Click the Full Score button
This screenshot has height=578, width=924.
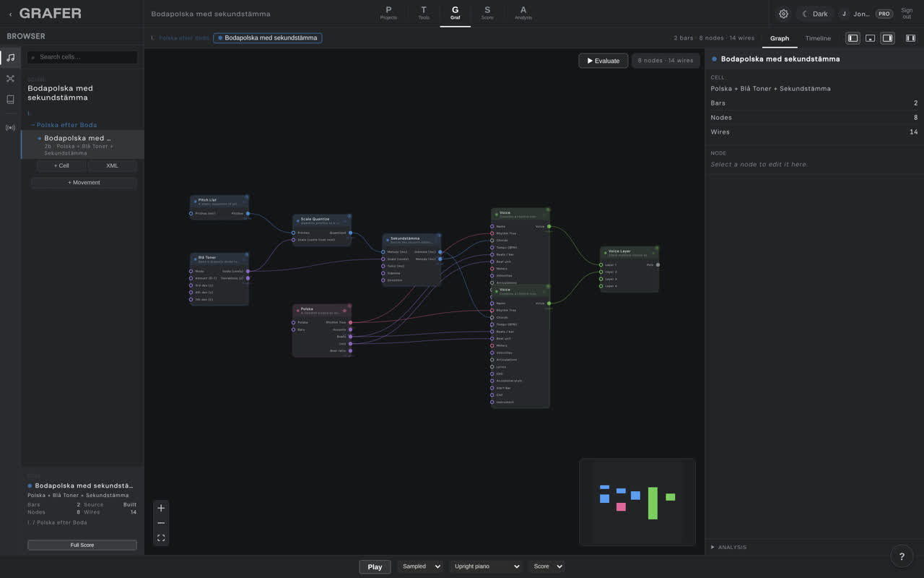point(82,545)
